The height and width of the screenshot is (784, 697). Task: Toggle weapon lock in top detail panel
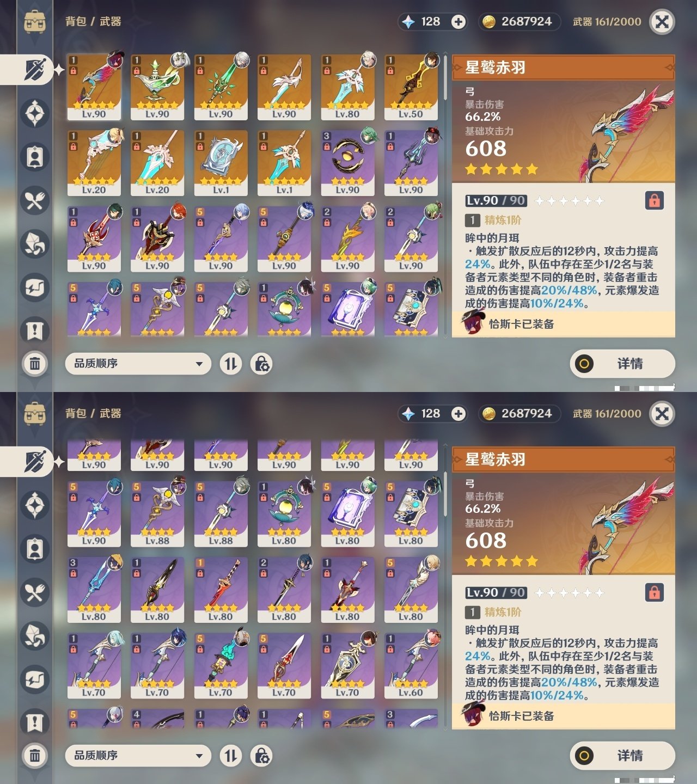(x=655, y=200)
